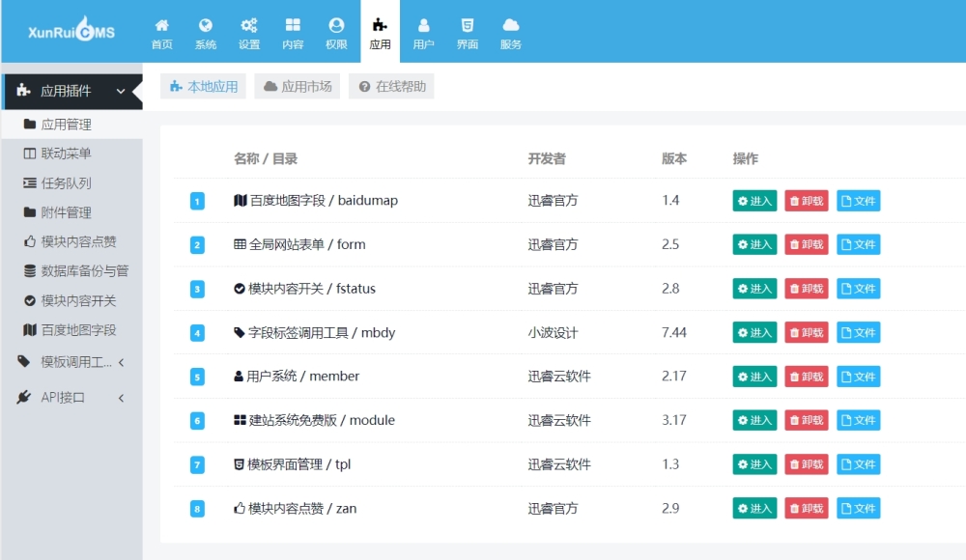Viewport: 966px width, 560px height.
Task: Click developer 小波设计 in mbdy row
Action: point(553,333)
